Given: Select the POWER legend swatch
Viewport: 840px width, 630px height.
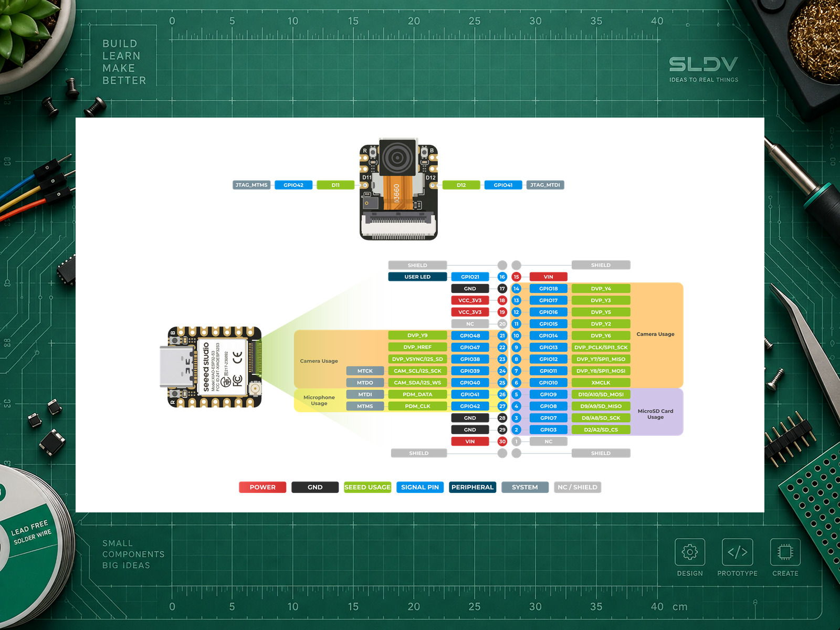Looking at the screenshot, I should (x=262, y=487).
